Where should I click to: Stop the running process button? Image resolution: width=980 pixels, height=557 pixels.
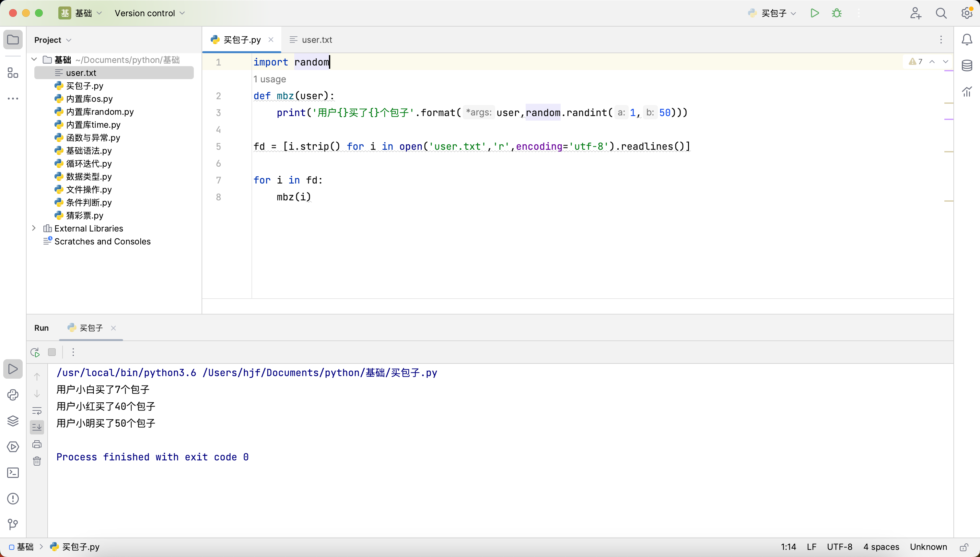click(52, 352)
